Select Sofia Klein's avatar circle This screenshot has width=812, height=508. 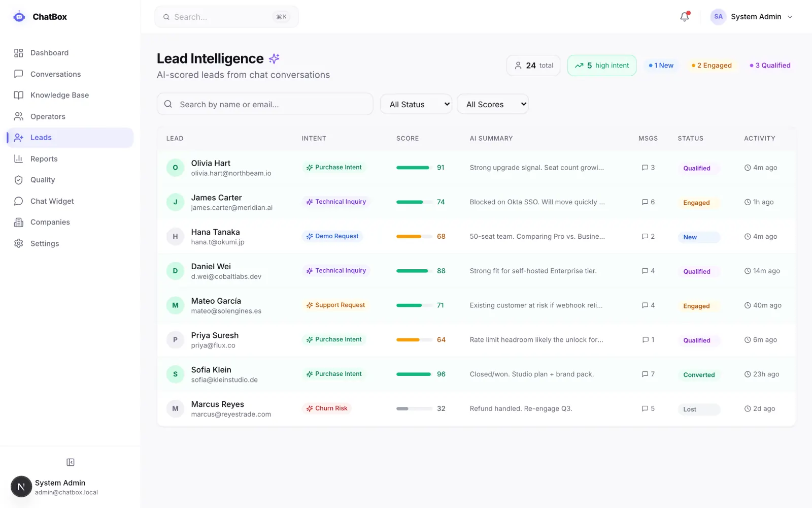coord(175,374)
